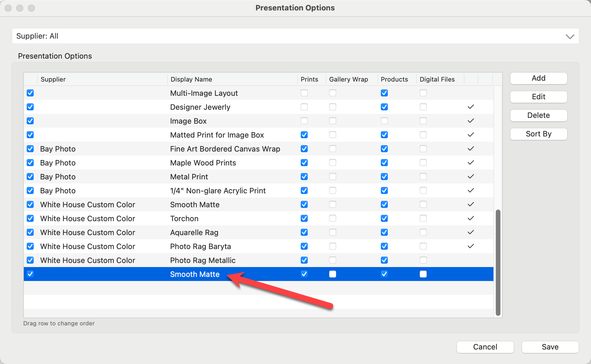Disable Prints checkbox for Aquarelle Rag
591x364 pixels.
pos(304,232)
